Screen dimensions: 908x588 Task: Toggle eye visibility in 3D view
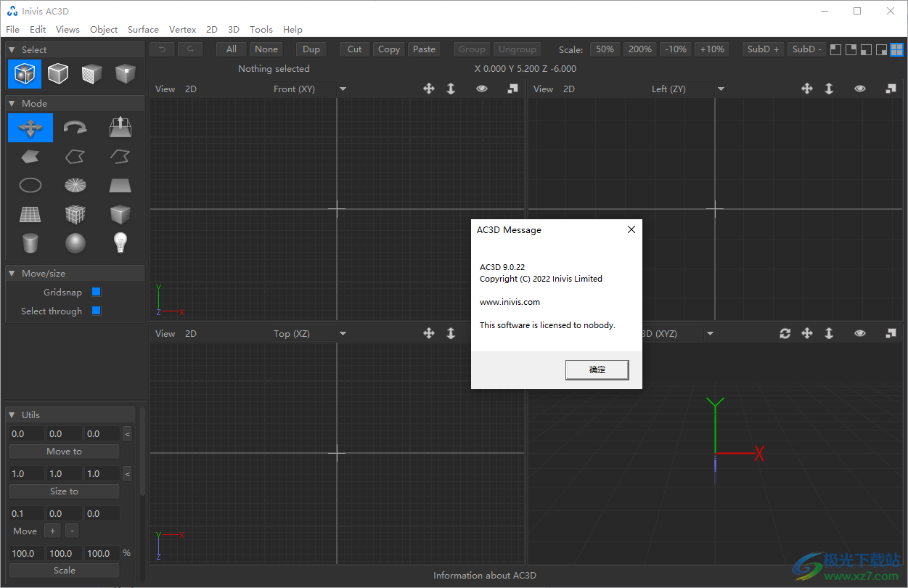coord(860,333)
